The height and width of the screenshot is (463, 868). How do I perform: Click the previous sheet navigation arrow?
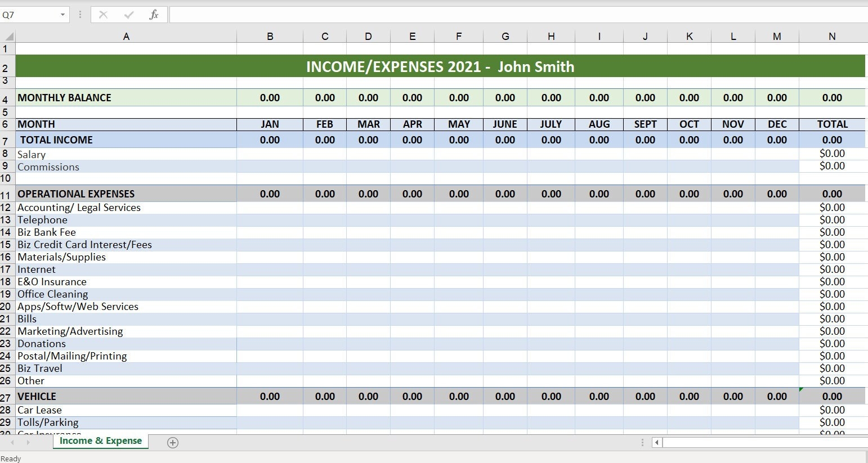point(12,443)
